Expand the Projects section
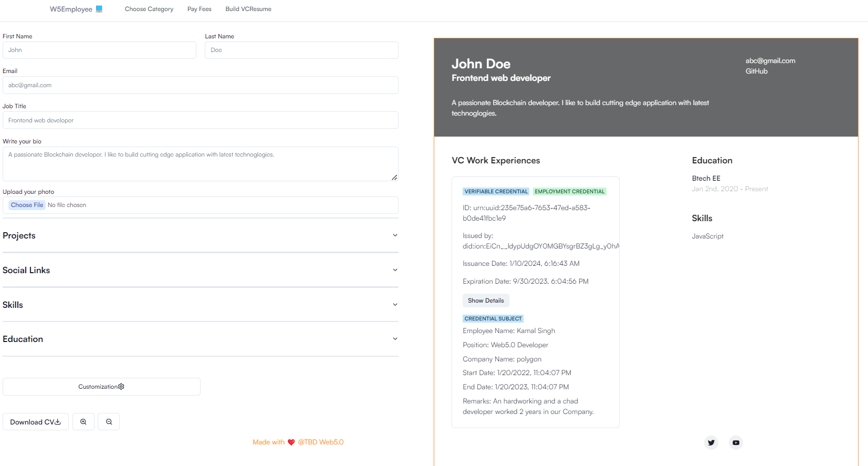 tap(200, 235)
